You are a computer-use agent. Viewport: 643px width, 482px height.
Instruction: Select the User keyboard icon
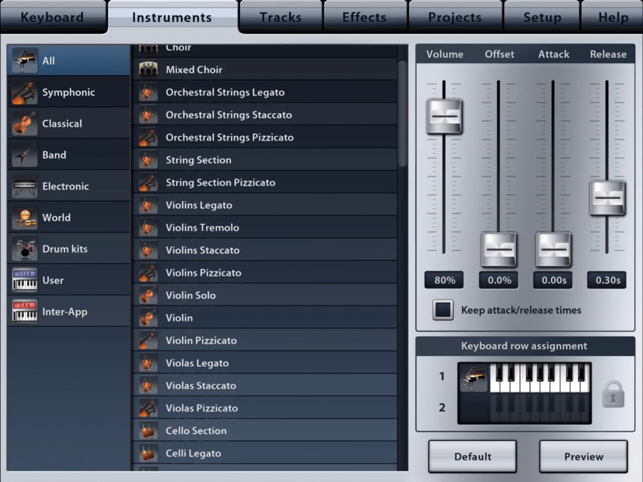(25, 280)
